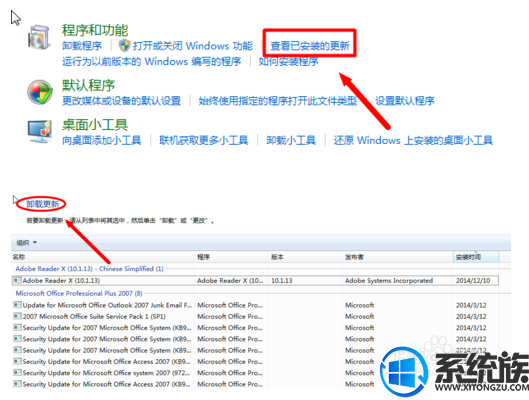Click the icon of the Office system 2007 (972 row
This screenshot has width=529, height=400.
(17, 373)
